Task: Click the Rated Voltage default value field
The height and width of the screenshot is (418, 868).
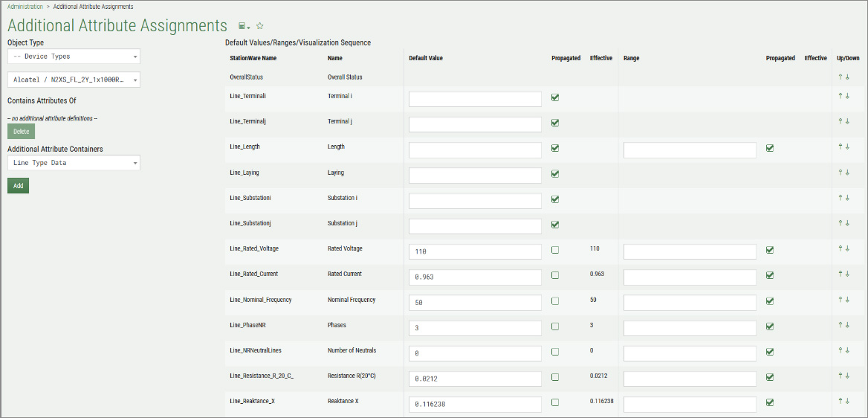Action: point(475,252)
